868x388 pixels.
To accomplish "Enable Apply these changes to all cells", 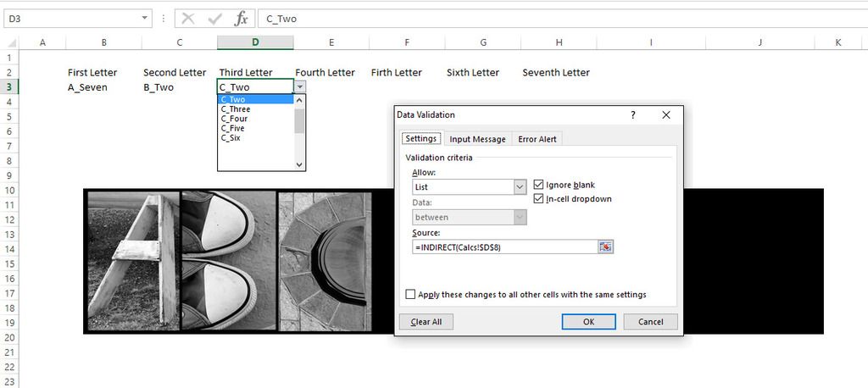I will point(411,295).
